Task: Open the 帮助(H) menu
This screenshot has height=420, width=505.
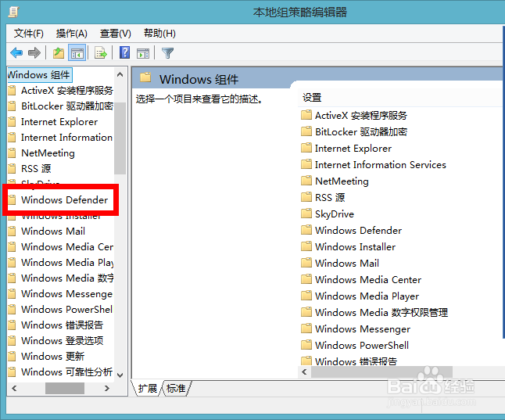Action: (159, 33)
